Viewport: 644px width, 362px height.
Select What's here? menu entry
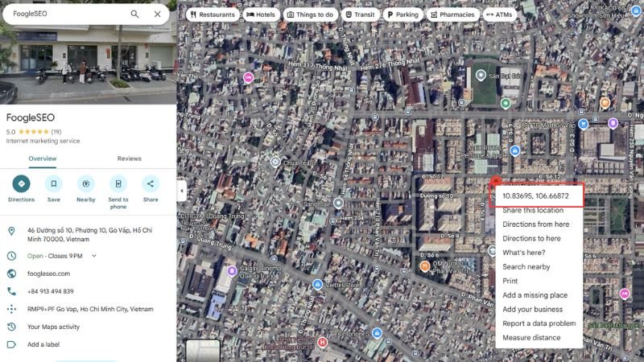pos(525,253)
